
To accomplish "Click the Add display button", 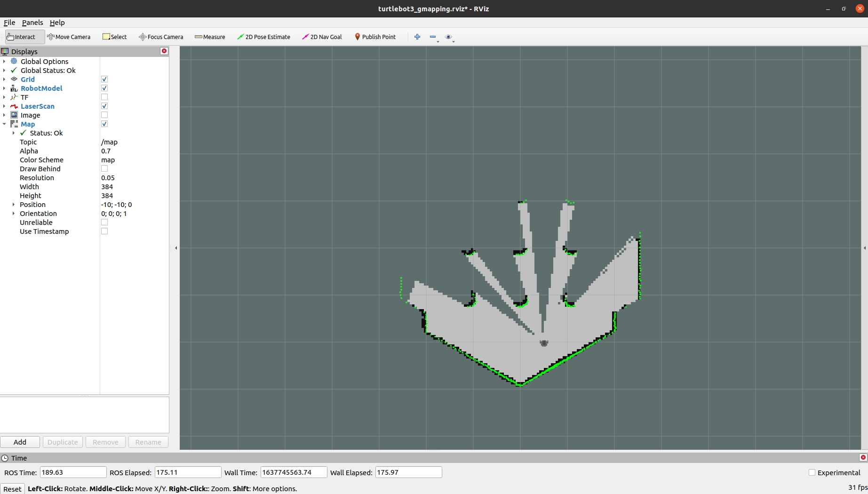I will click(20, 442).
